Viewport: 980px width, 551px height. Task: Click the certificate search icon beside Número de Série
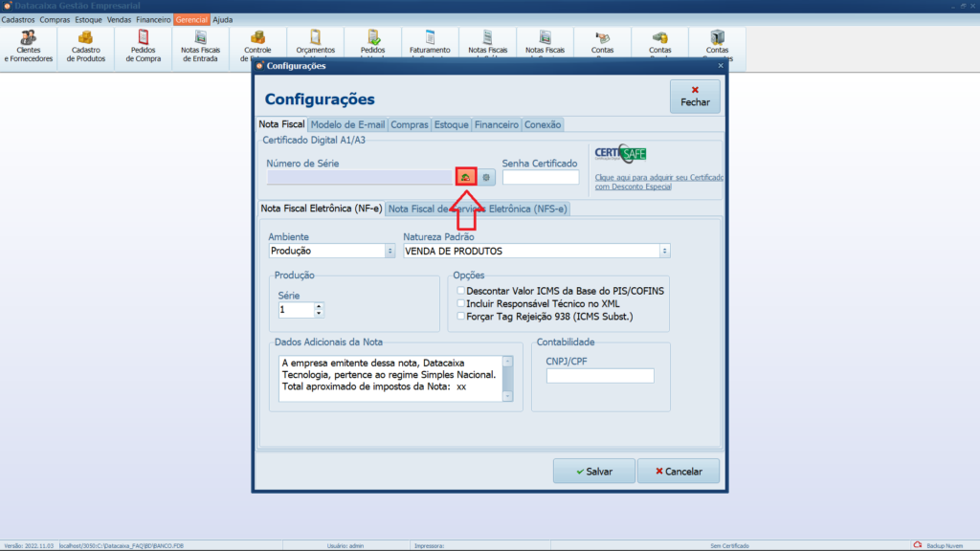tap(465, 177)
